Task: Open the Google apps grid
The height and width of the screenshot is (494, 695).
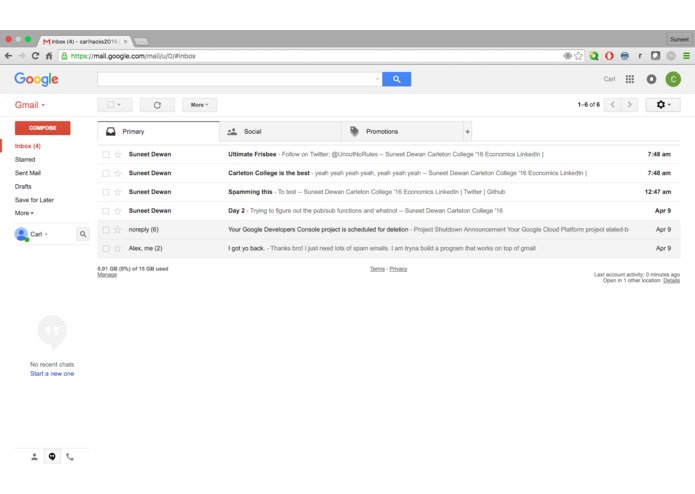Action: (629, 79)
